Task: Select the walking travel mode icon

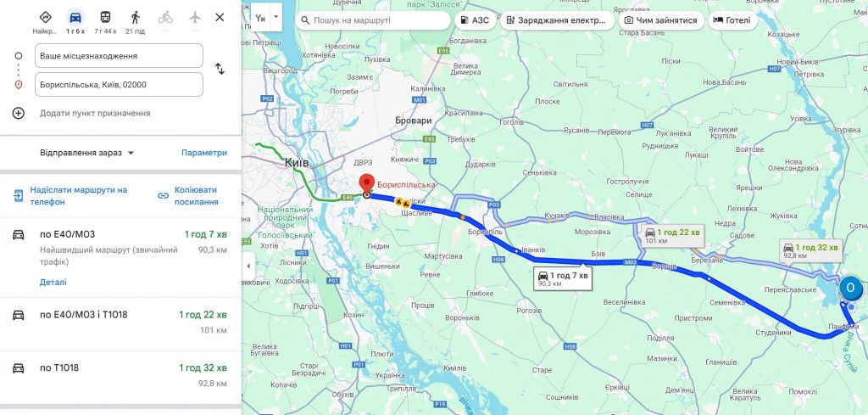Action: tap(135, 17)
